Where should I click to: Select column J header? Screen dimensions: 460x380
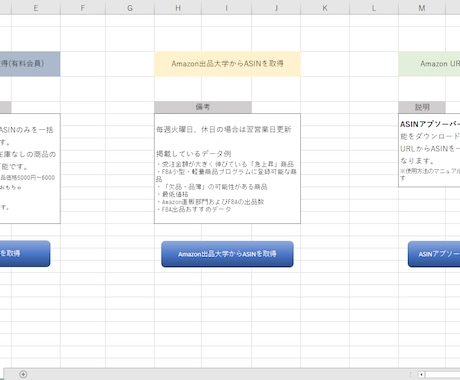276,8
